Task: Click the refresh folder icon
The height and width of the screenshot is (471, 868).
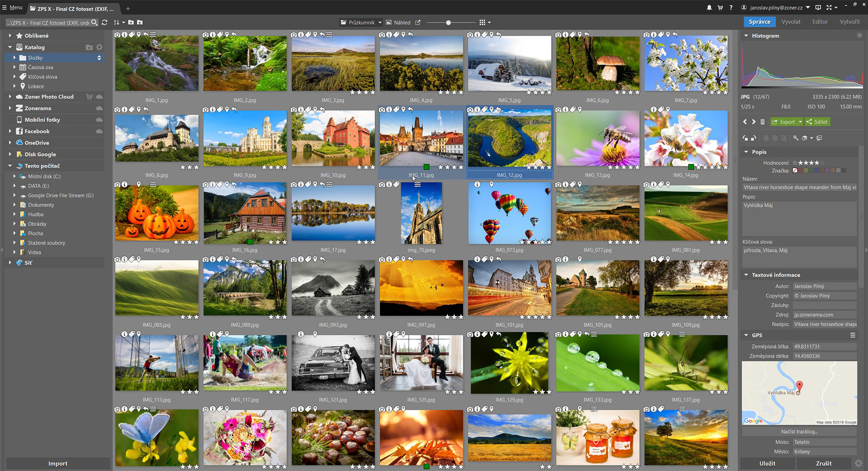Action: [105, 23]
